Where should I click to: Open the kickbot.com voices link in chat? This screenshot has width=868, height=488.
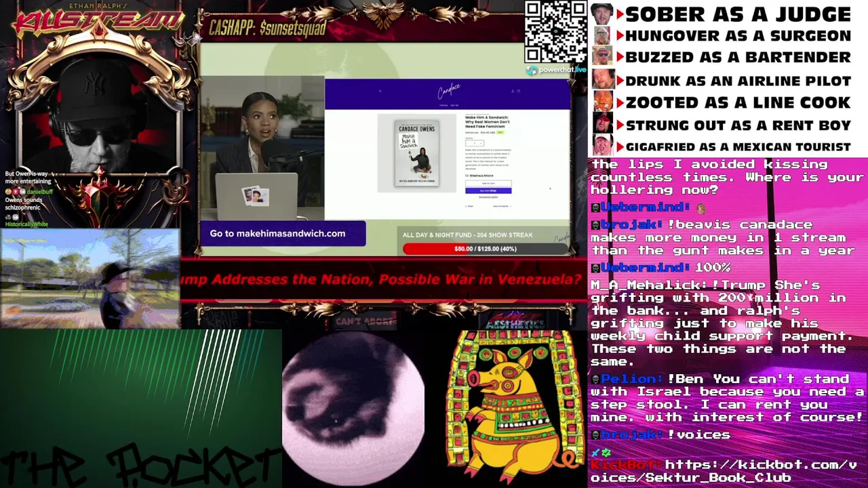click(x=724, y=471)
